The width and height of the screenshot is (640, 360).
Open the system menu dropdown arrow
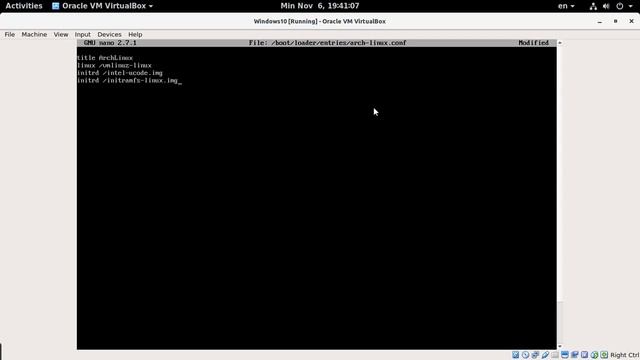[630, 6]
